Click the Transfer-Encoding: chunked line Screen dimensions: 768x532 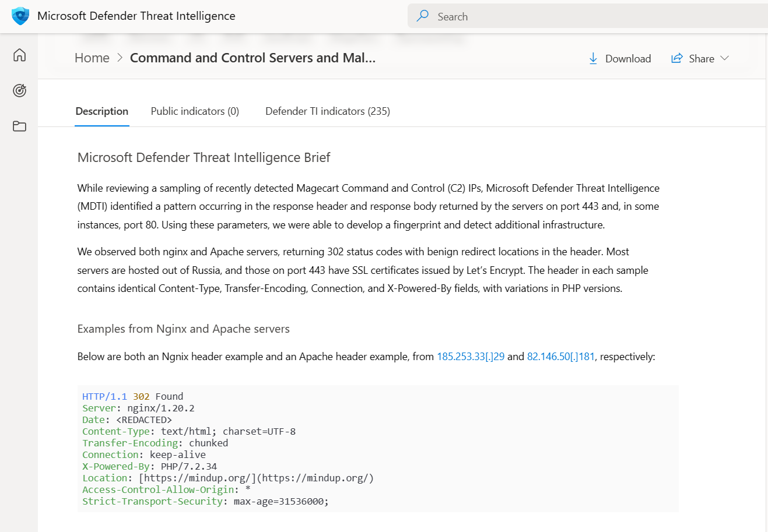click(155, 443)
